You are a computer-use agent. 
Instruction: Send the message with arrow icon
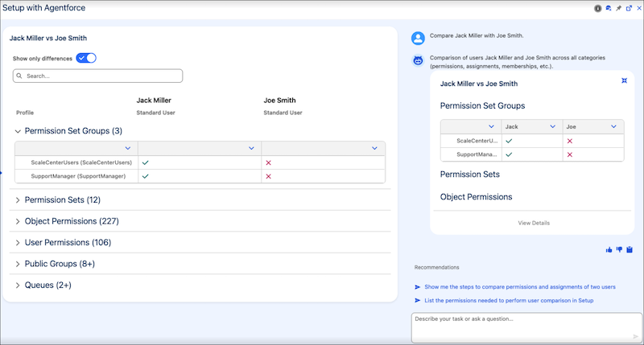click(636, 337)
